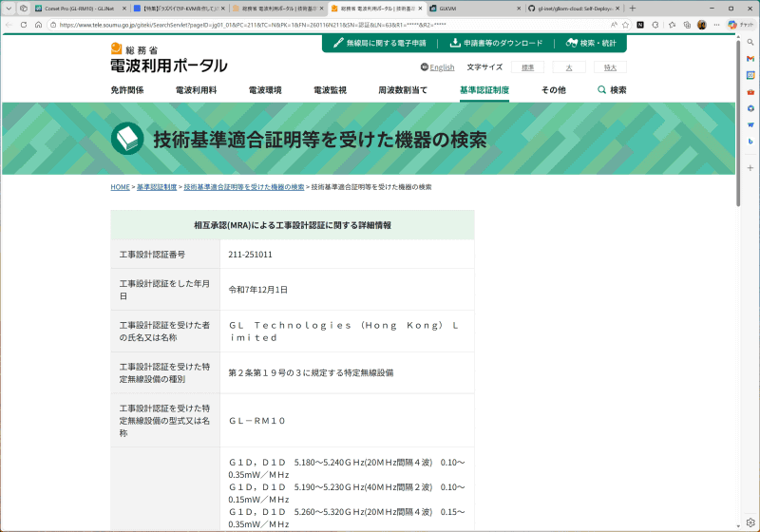Open the 周波数割当て menu

pyautogui.click(x=403, y=90)
